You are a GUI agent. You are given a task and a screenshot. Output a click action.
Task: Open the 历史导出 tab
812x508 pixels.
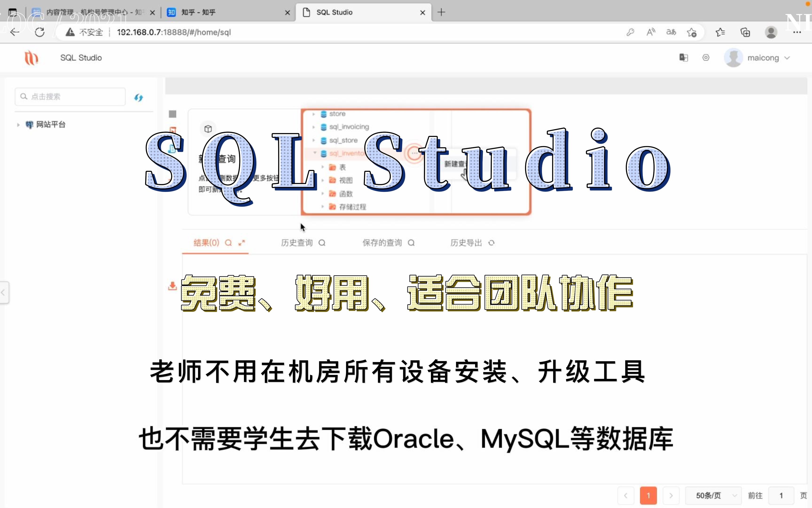coord(466,242)
